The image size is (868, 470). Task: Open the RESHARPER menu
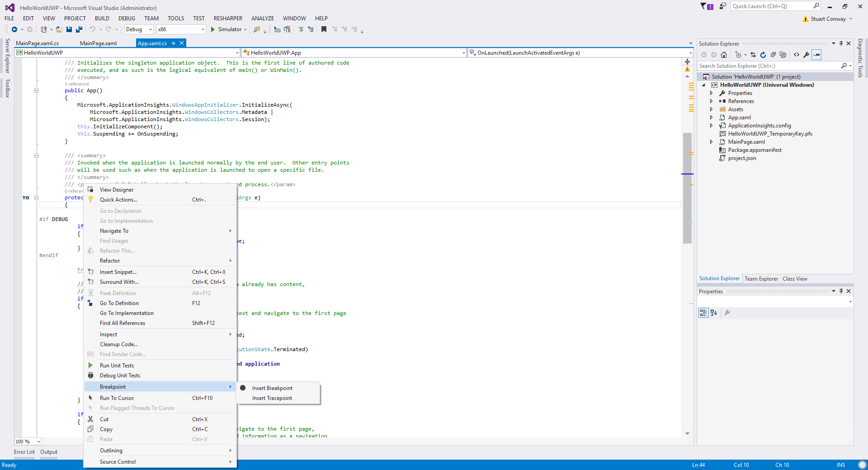[228, 19]
